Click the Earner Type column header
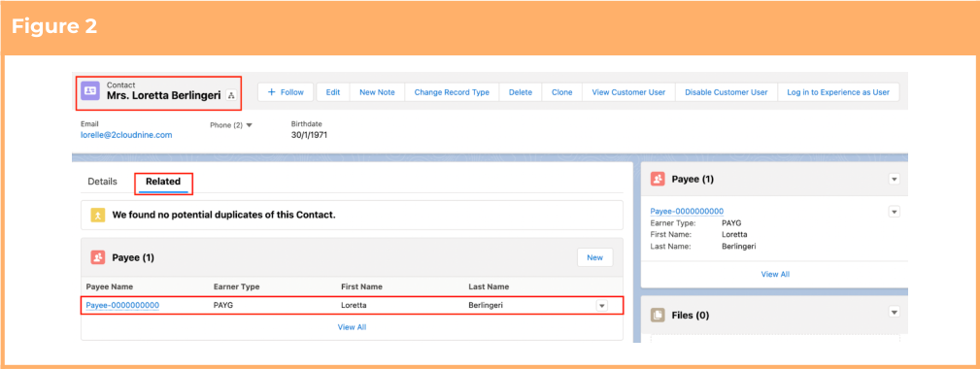 point(236,286)
